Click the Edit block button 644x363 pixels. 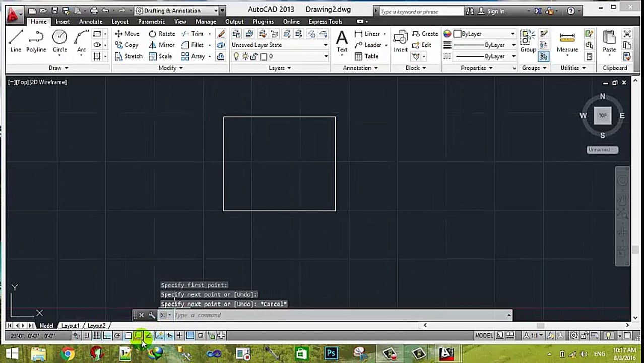pyautogui.click(x=422, y=45)
